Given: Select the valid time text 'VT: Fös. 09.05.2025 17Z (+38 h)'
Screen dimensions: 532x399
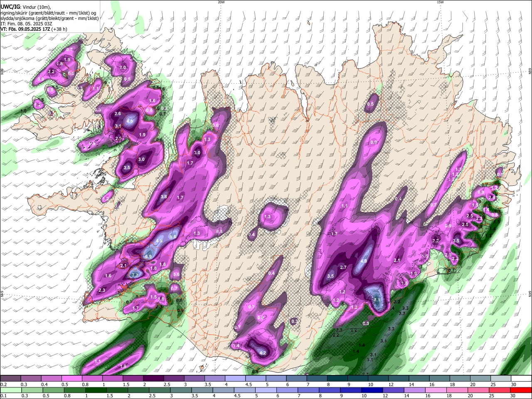Looking at the screenshot, I should tap(34, 29).
